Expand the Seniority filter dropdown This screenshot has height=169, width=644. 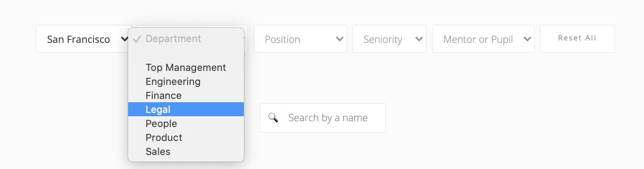tap(389, 39)
